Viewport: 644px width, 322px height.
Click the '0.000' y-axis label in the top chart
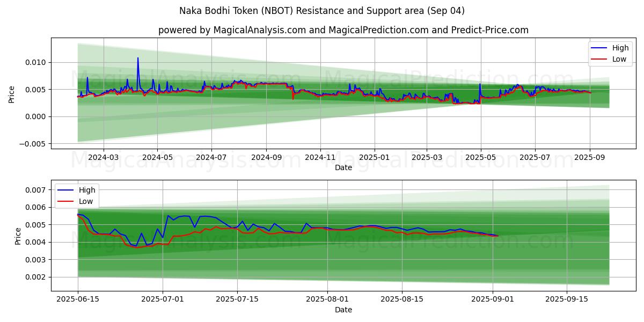coord(36,116)
